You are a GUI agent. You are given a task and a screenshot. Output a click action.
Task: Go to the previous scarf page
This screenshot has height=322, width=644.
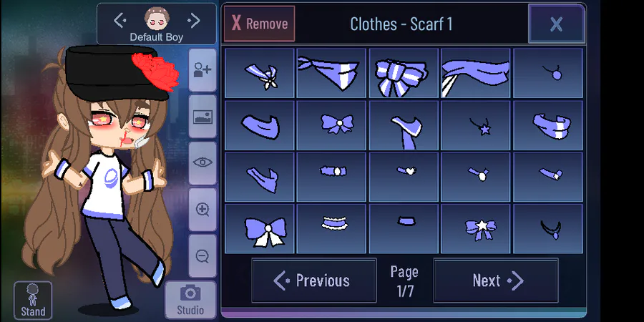click(x=314, y=280)
